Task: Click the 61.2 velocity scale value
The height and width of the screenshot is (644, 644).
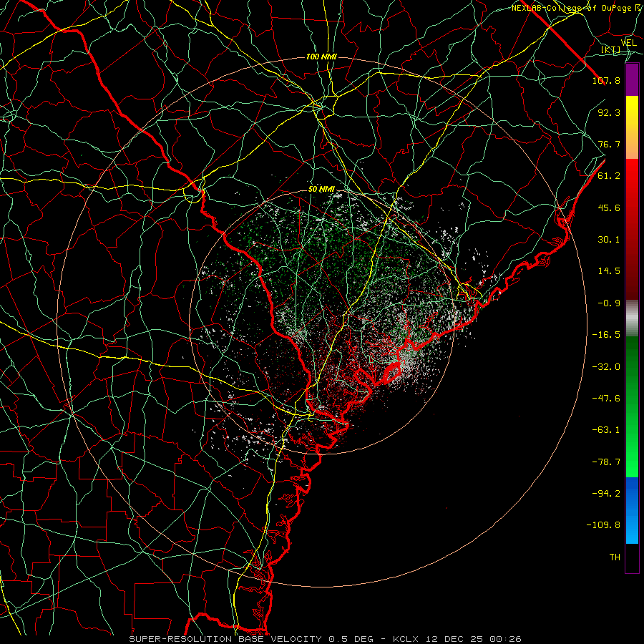Action: click(x=609, y=176)
